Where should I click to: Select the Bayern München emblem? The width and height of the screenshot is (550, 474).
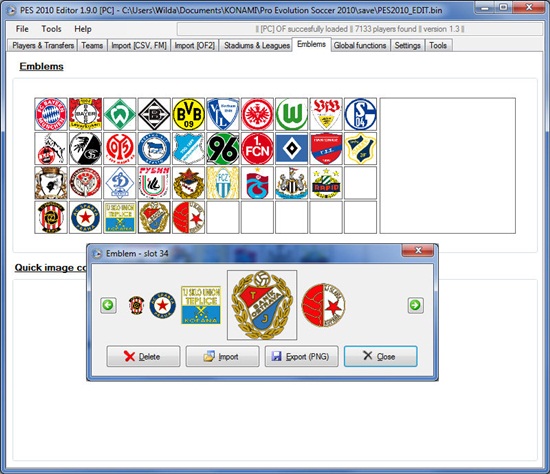(51, 114)
